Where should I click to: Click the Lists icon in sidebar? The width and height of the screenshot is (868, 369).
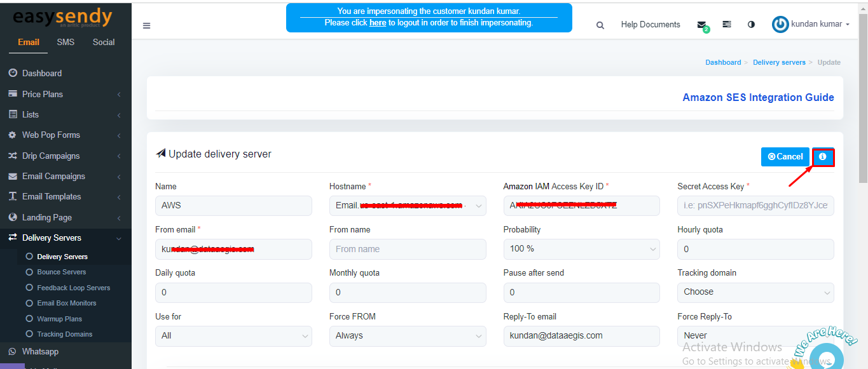tap(13, 114)
